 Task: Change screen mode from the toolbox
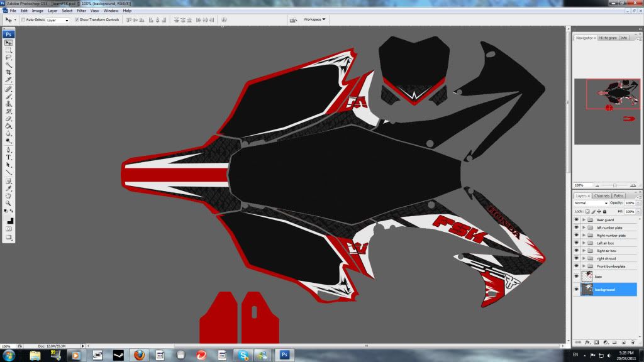9,237
